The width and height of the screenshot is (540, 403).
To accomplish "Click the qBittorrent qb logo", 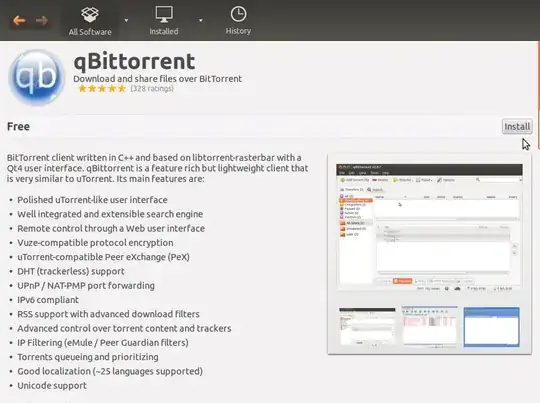I will [37, 78].
